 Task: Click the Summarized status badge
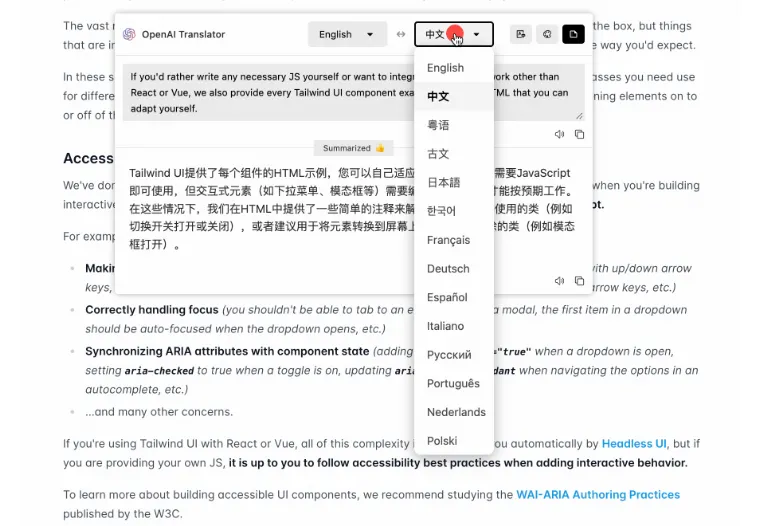[x=354, y=148]
